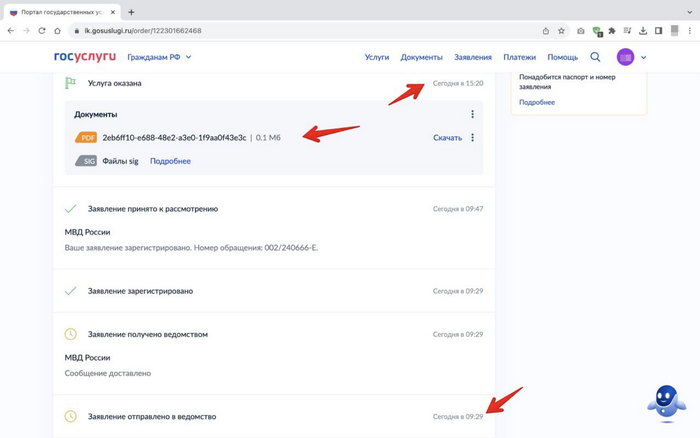The width and height of the screenshot is (700, 438).
Task: Click the gray SIG file badge
Action: pos(86,161)
